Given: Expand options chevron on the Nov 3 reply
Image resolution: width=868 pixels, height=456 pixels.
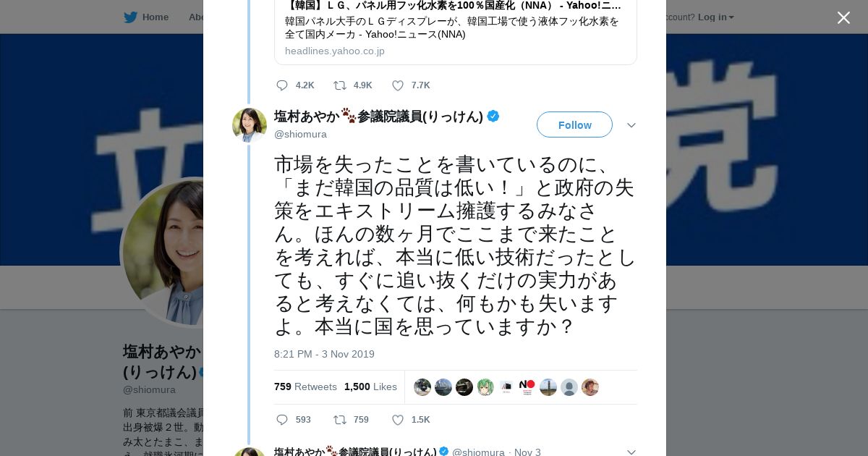Looking at the screenshot, I should click(631, 452).
